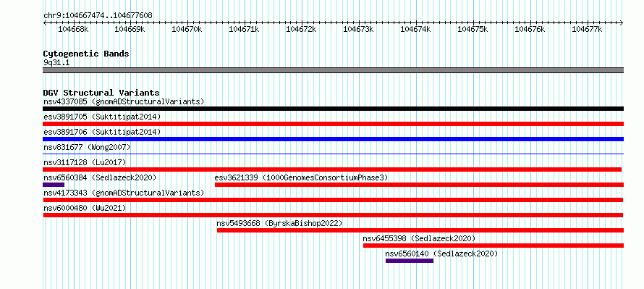Select the red nsv6455398 variant bar
This screenshot has height=289, width=644.
coord(493,246)
